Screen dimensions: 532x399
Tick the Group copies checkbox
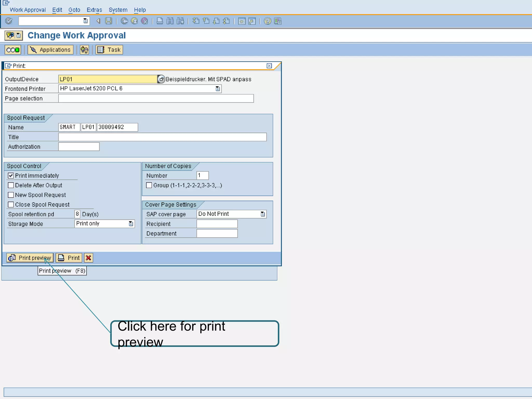point(149,185)
